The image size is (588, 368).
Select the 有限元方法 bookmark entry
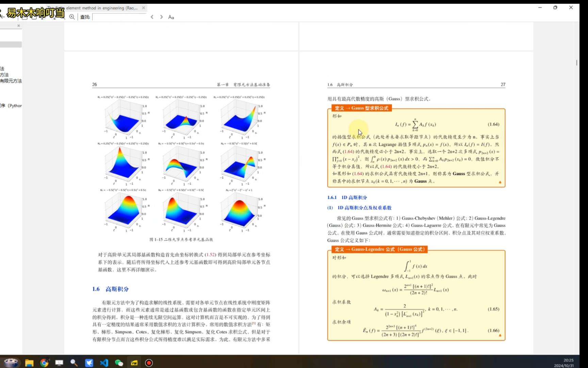pos(11,81)
